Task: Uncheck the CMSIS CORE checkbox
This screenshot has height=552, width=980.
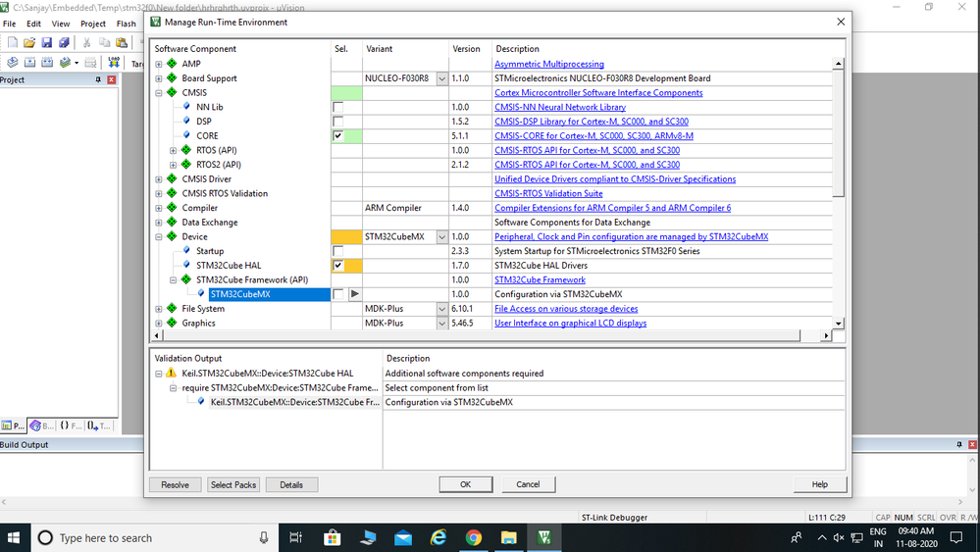Action: coord(338,135)
